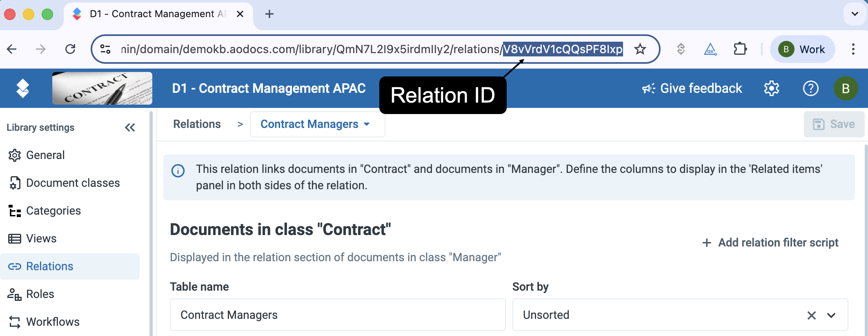Image resolution: width=868 pixels, height=336 pixels.
Task: Open the user avatar B in the header
Action: tap(846, 88)
